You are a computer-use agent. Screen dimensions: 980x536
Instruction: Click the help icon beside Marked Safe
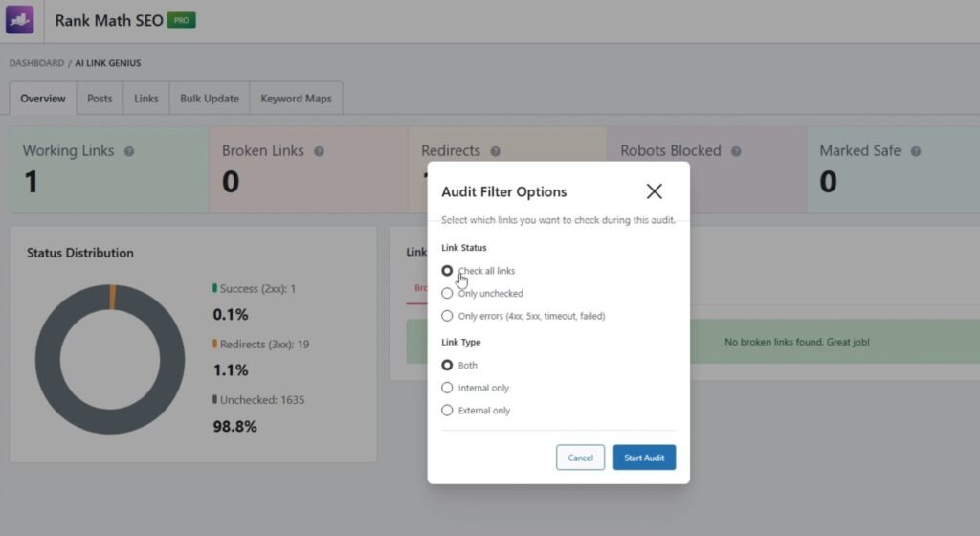[x=915, y=151]
